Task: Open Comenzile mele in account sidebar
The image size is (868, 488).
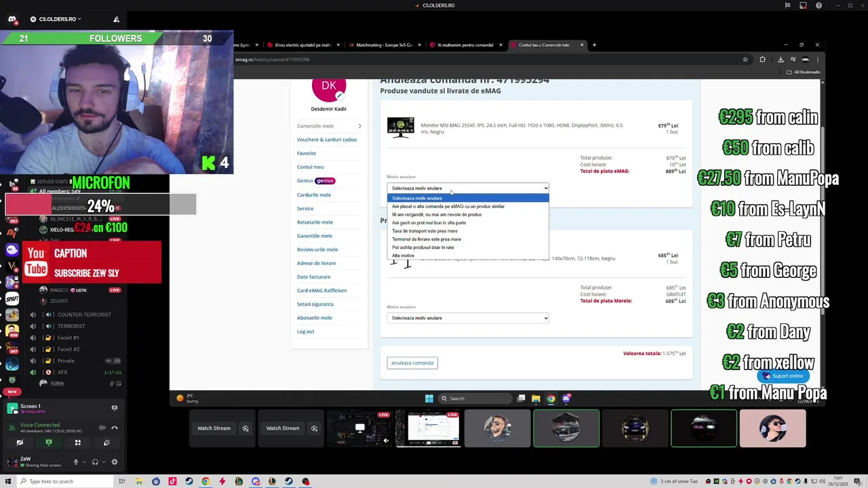Action: (x=315, y=126)
